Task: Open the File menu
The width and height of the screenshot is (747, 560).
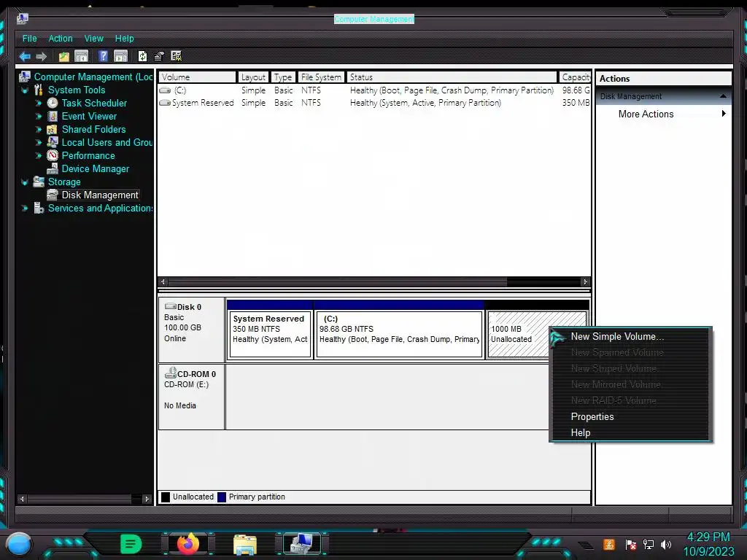Action: [29, 39]
